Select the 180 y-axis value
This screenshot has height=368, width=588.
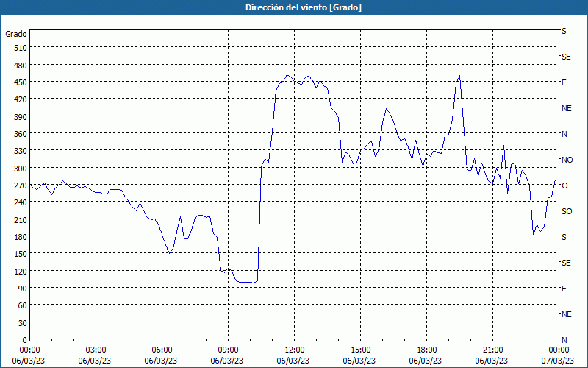pos(21,236)
